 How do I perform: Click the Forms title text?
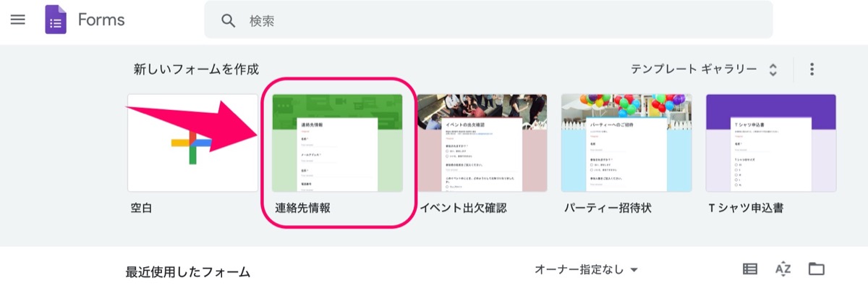point(101,20)
